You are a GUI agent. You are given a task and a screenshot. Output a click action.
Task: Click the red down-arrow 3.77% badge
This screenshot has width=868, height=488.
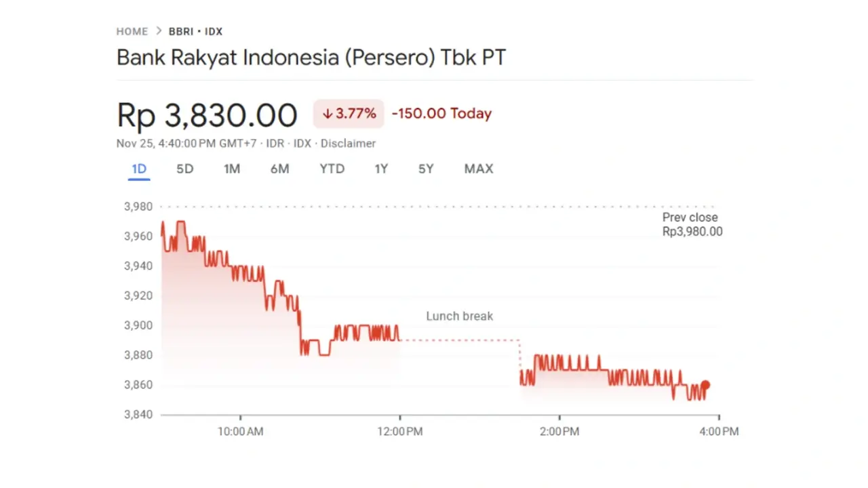pos(349,114)
